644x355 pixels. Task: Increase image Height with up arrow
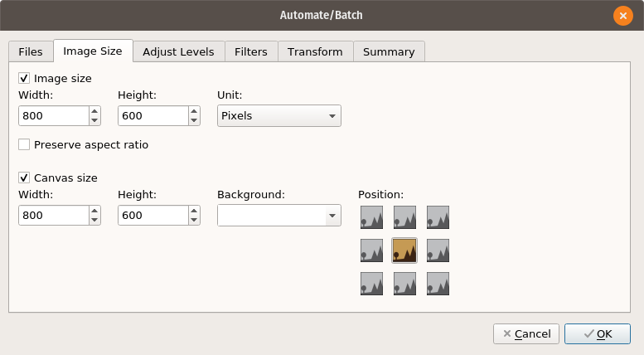pyautogui.click(x=194, y=111)
